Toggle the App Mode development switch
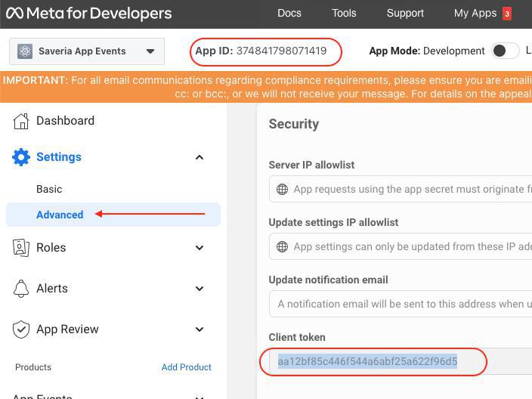This screenshot has width=532, height=399. pos(505,51)
